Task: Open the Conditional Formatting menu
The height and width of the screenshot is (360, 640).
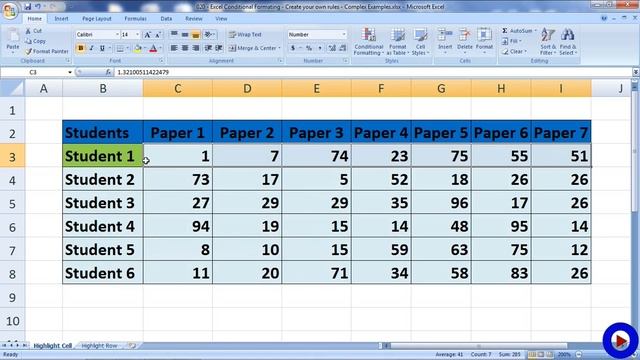Action: 369,42
